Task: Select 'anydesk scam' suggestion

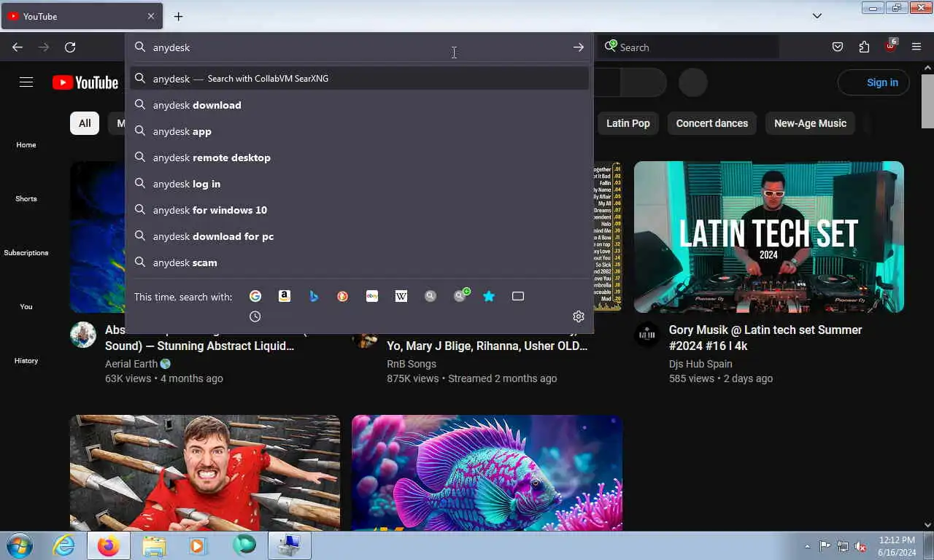Action: [x=359, y=262]
